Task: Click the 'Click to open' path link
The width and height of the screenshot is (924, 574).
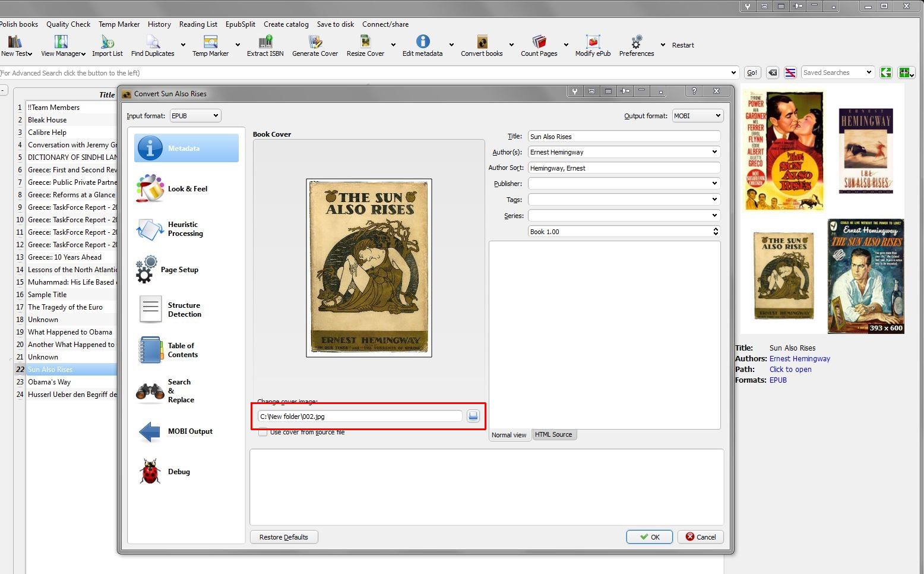Action: point(790,370)
